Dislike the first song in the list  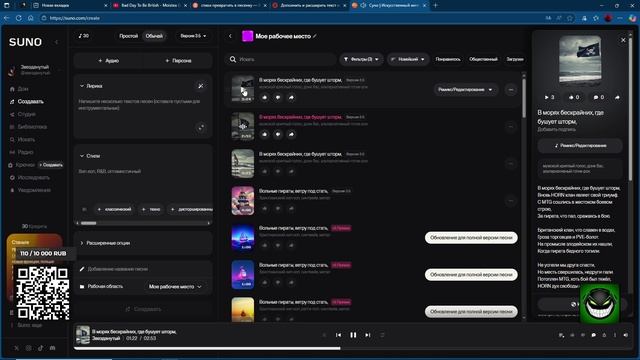278,98
